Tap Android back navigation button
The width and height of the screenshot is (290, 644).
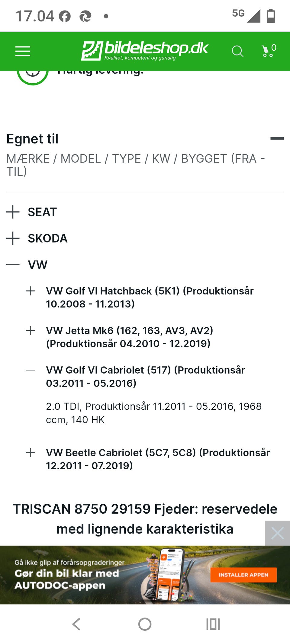tap(76, 624)
